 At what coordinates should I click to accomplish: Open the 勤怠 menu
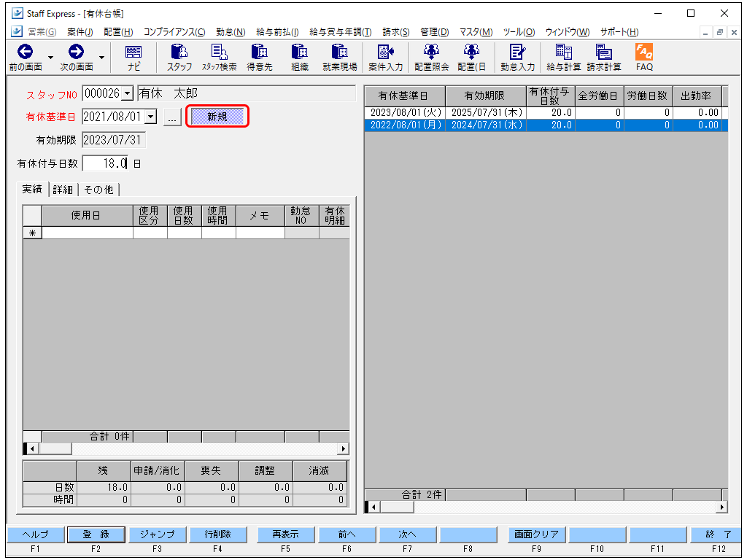[231, 31]
